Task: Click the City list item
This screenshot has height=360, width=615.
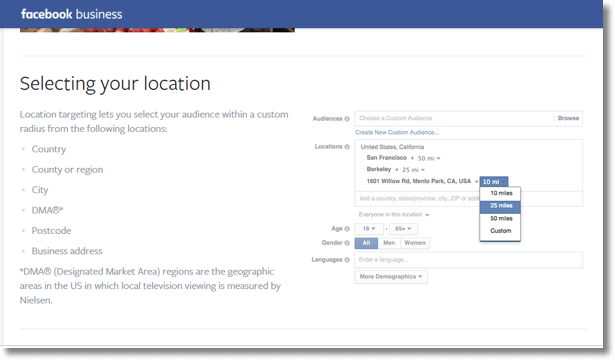Action: coord(40,190)
